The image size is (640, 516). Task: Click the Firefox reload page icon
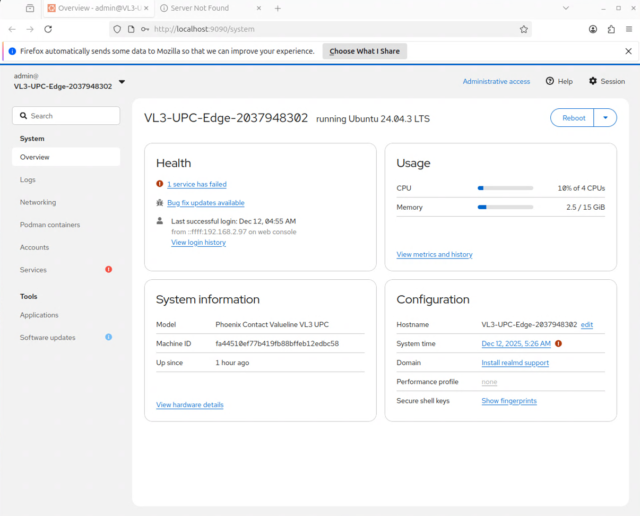[x=48, y=29]
